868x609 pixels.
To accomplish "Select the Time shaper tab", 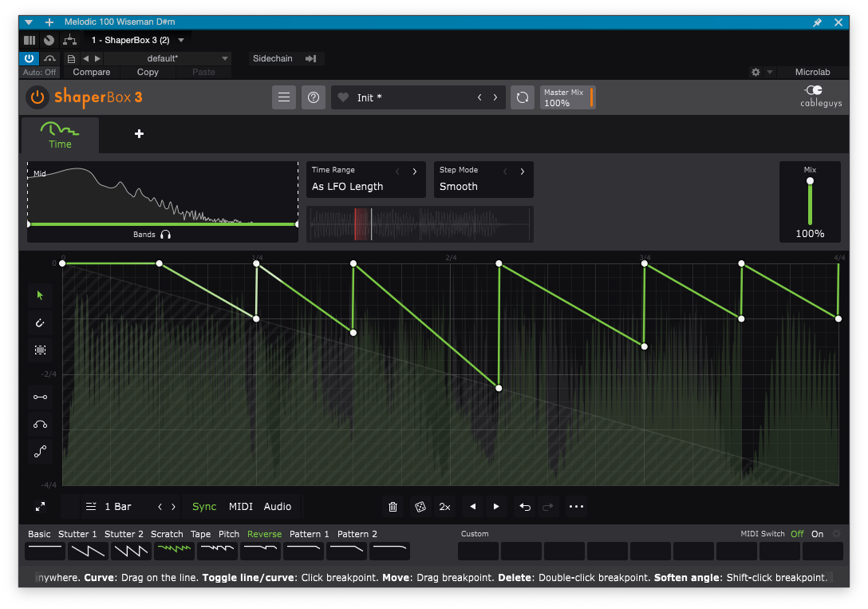I will point(60,135).
